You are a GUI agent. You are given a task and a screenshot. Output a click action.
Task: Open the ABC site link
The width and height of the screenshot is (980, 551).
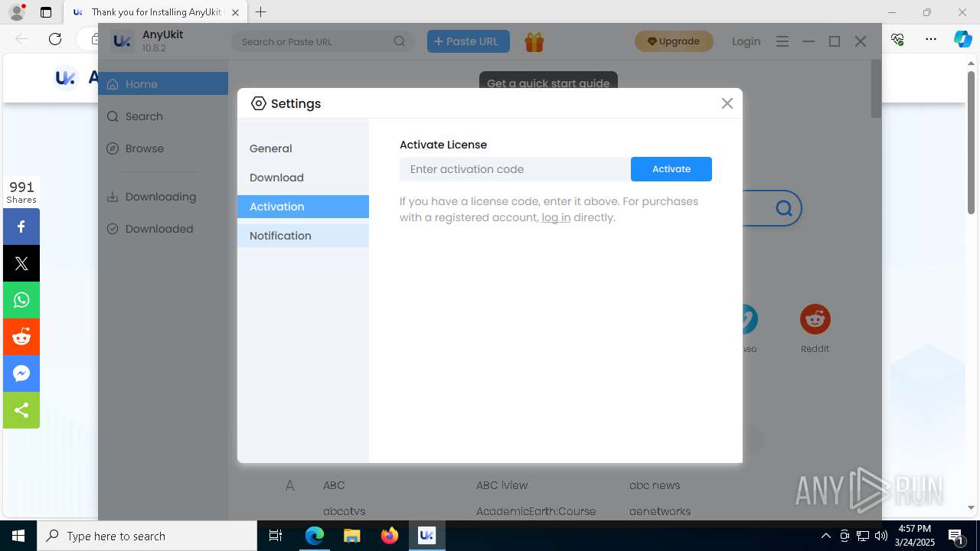[334, 485]
